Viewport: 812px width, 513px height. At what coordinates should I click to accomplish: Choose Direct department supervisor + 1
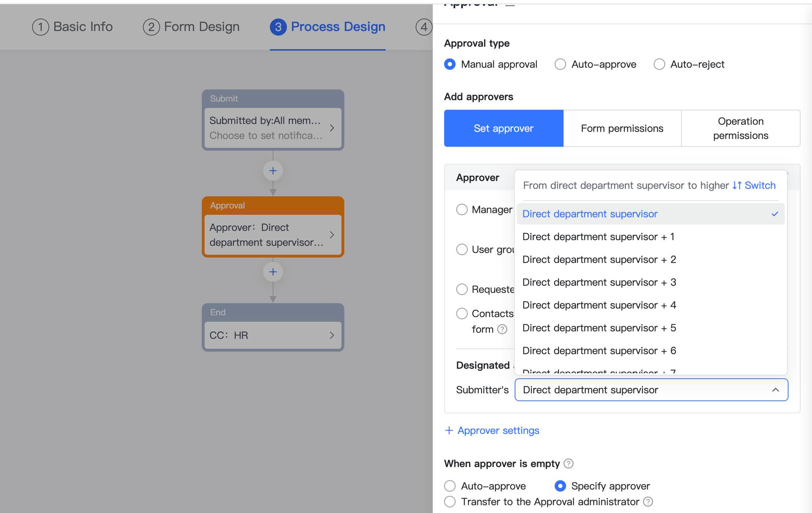[651, 237]
